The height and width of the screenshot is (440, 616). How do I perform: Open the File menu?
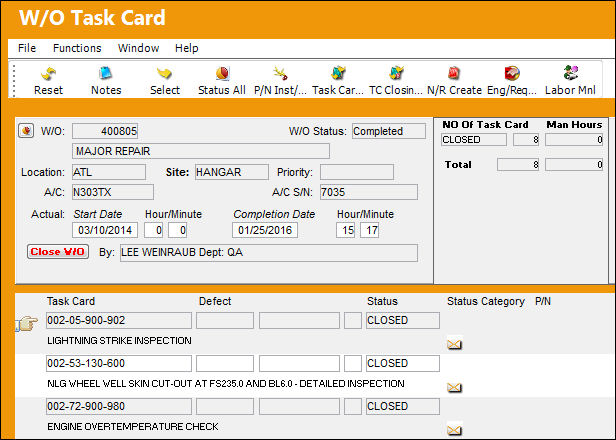[27, 48]
